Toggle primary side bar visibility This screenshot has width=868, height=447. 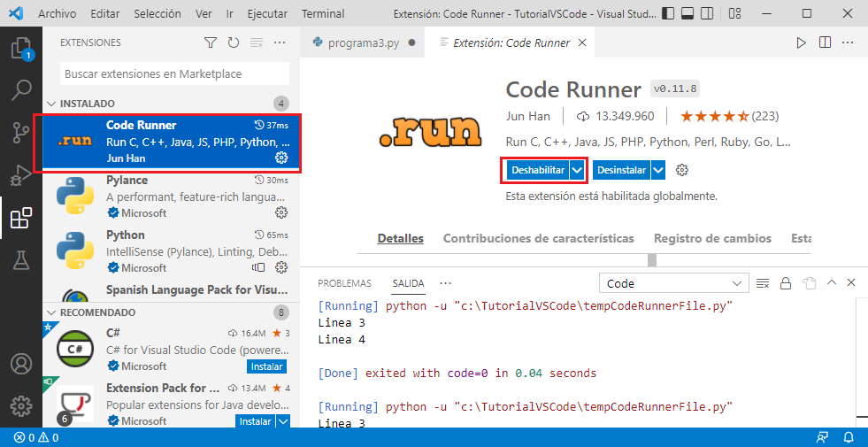click(x=668, y=13)
